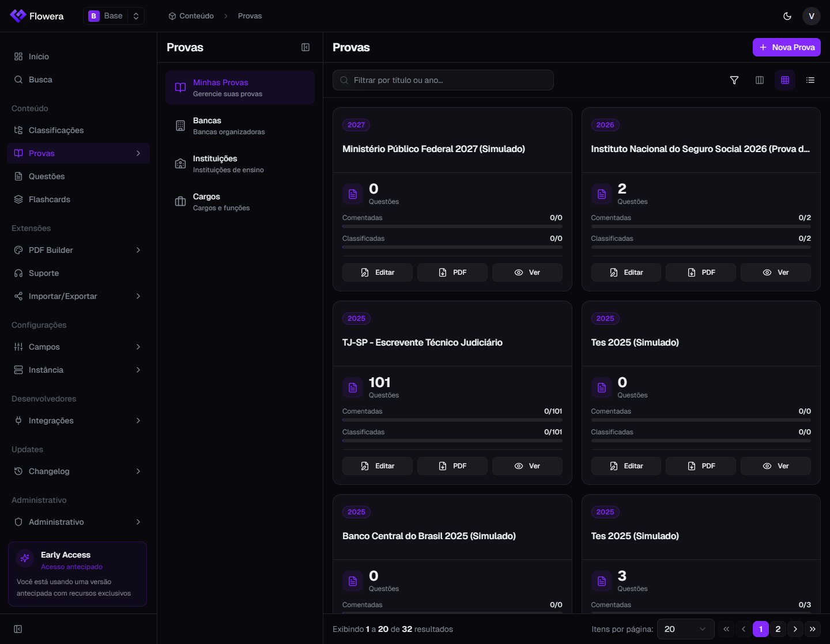Image resolution: width=830 pixels, height=644 pixels.
Task: Open the Base workspace switcher
Action: (114, 16)
